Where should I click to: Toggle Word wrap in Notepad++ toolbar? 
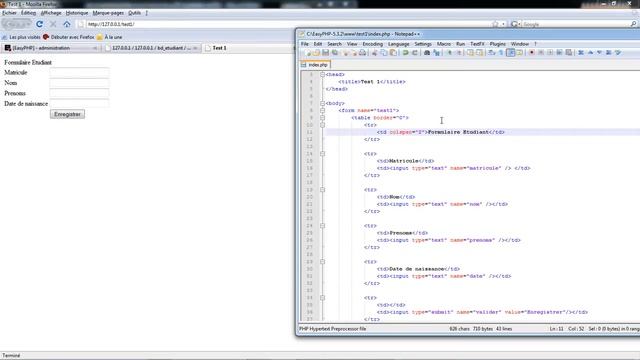[491, 53]
